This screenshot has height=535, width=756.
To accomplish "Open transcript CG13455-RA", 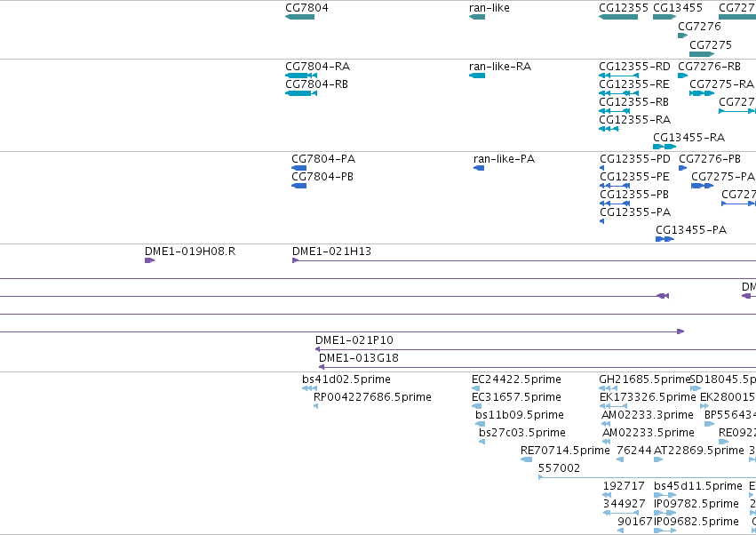I will click(x=688, y=138).
